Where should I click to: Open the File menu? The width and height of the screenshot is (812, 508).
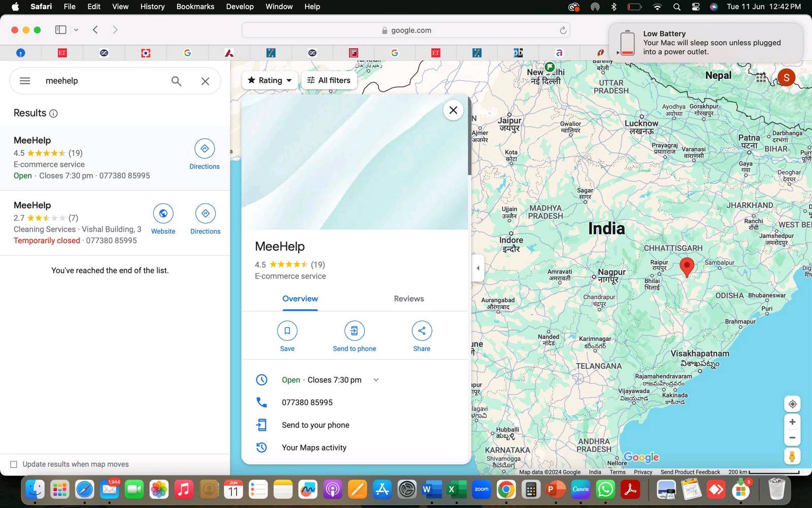point(70,7)
